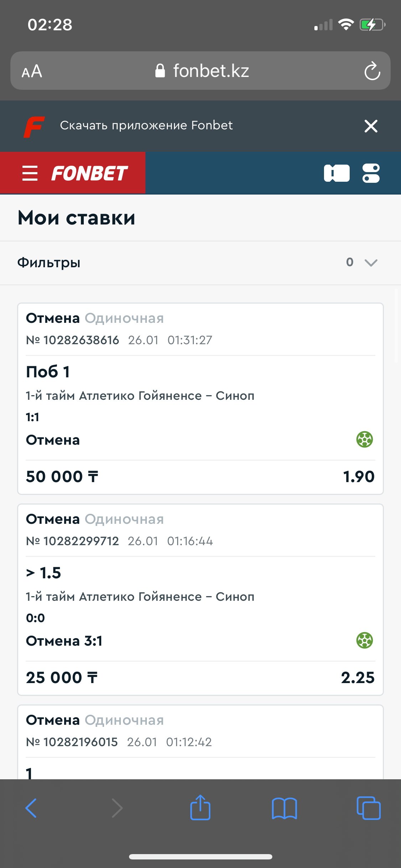Tap the bet slip ticket icon
The height and width of the screenshot is (868, 401).
point(336,173)
